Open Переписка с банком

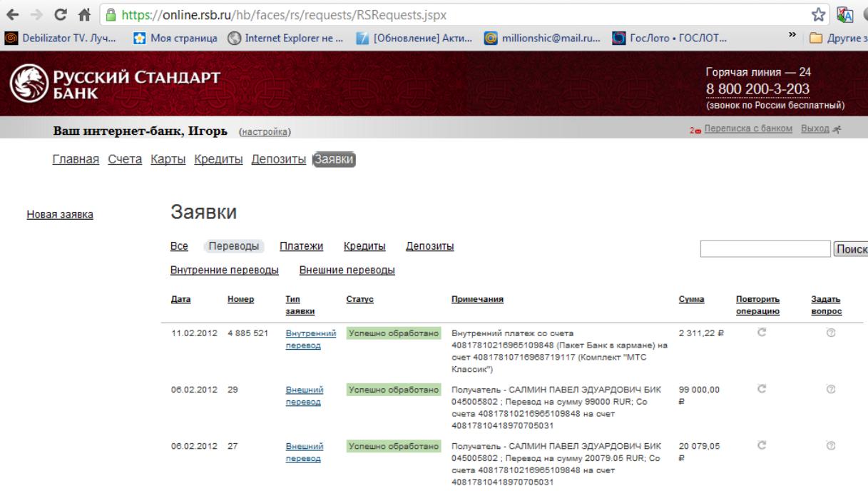pyautogui.click(x=747, y=128)
